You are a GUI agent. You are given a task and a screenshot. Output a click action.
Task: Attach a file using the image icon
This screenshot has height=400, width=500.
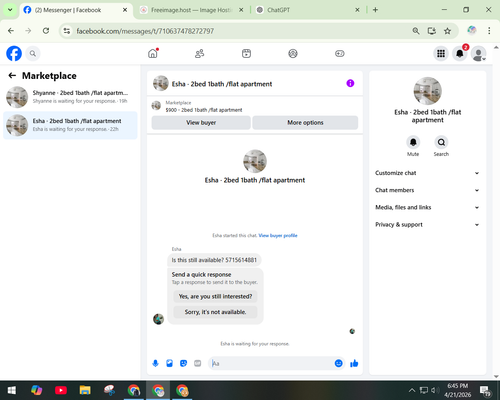pos(169,363)
